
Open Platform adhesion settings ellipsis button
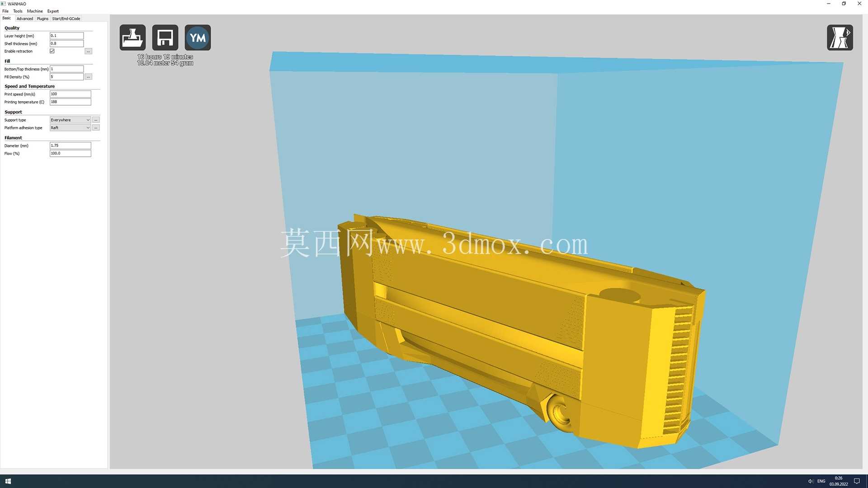coord(96,128)
